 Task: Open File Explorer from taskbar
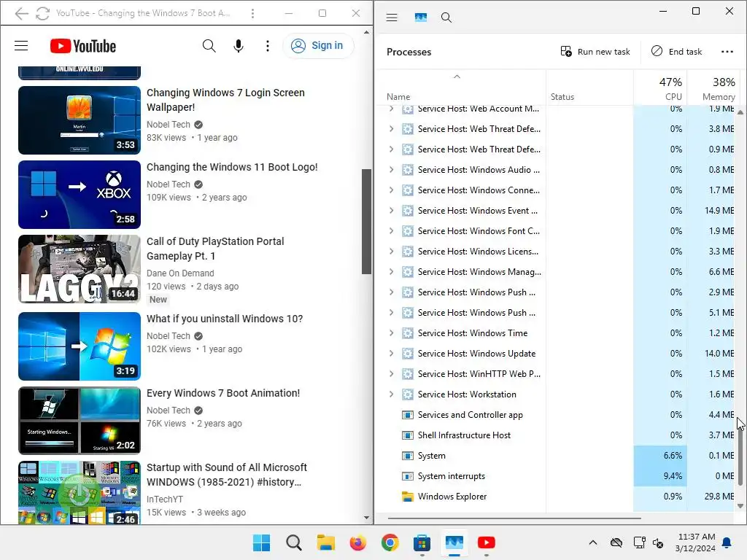(326, 542)
